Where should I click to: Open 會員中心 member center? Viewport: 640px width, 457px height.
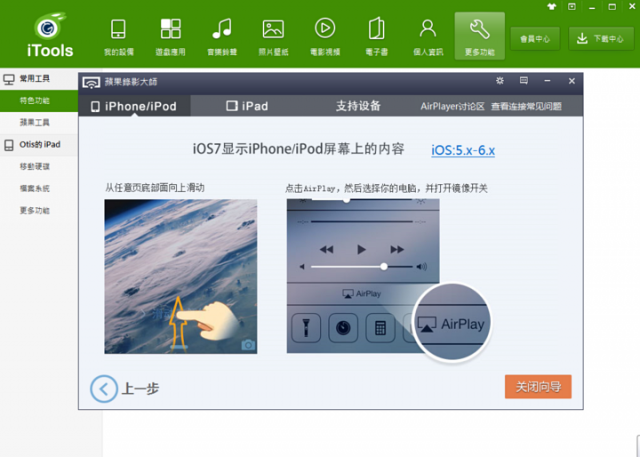535,39
